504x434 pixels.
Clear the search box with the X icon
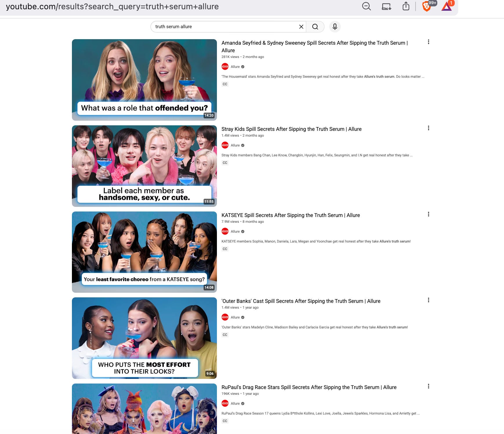301,27
